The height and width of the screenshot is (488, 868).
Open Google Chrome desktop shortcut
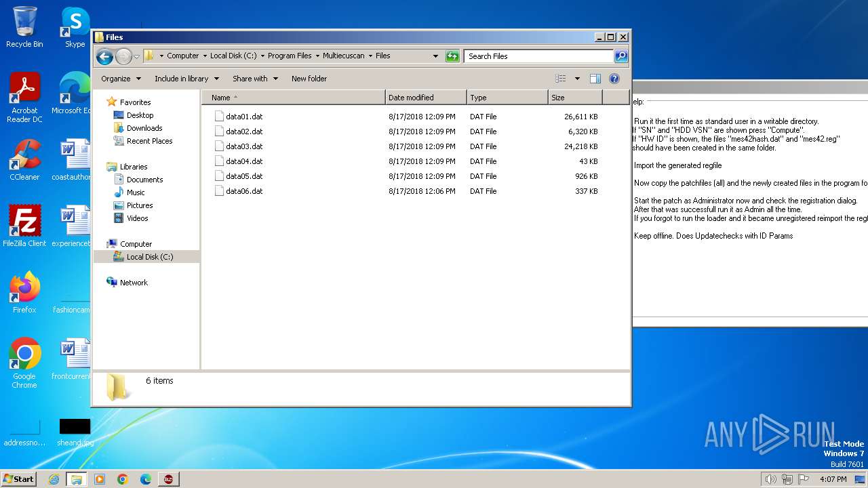pyautogui.click(x=24, y=364)
